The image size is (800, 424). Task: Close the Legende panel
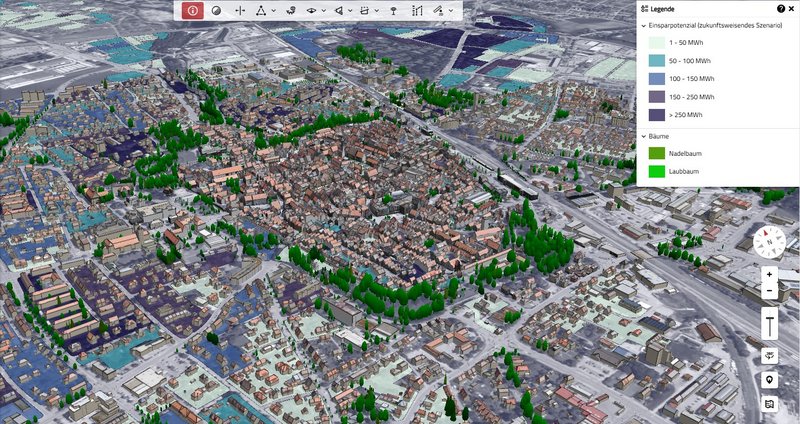792,8
